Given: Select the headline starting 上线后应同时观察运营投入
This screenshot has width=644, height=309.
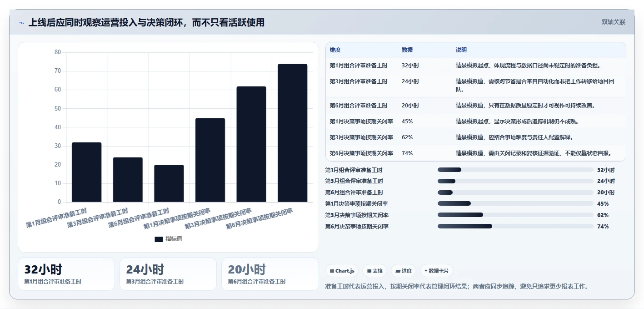Looking at the screenshot, I should click(x=146, y=22).
